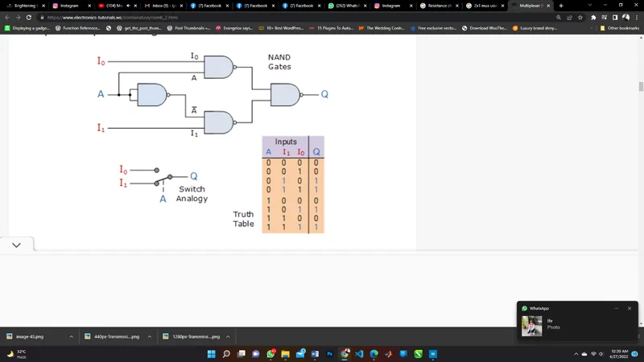
Task: Click the browser forward arrow
Action: (18, 18)
